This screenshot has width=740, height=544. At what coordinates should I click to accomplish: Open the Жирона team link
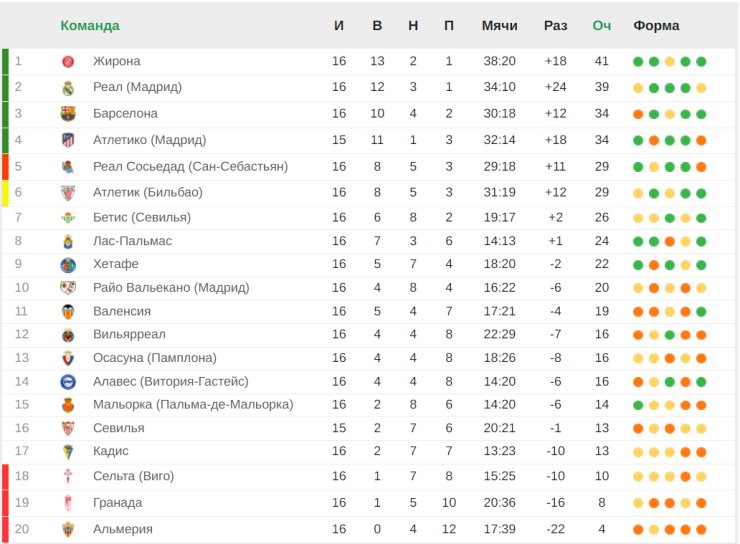pyautogui.click(x=117, y=62)
